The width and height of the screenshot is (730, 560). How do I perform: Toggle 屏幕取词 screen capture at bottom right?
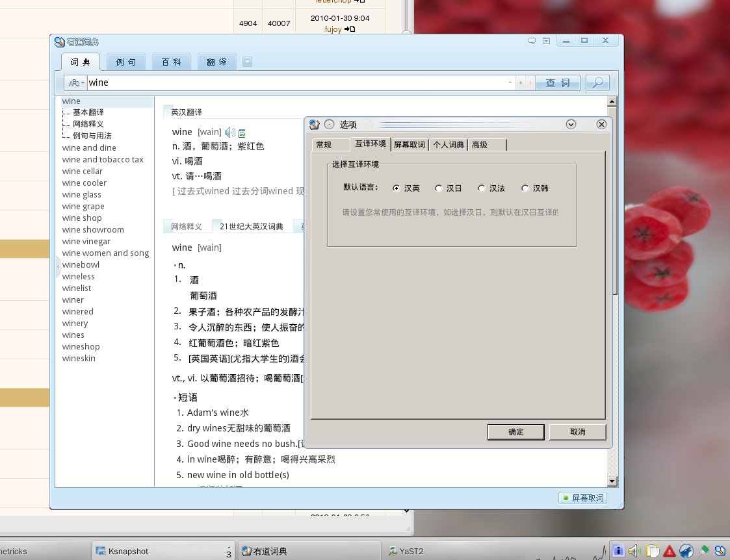point(583,498)
